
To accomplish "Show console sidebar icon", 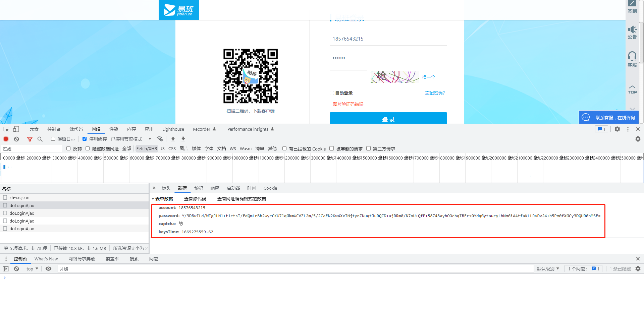I will [6, 269].
